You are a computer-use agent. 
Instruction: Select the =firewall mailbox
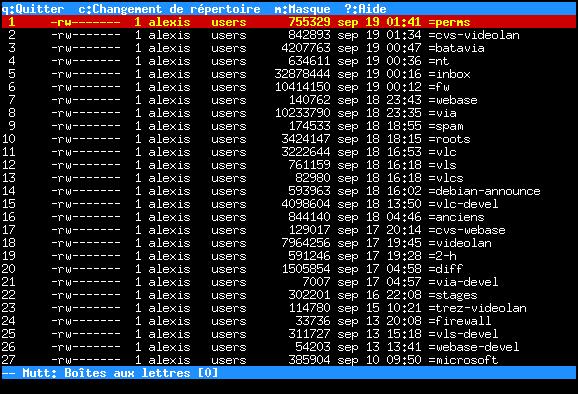coord(289,321)
